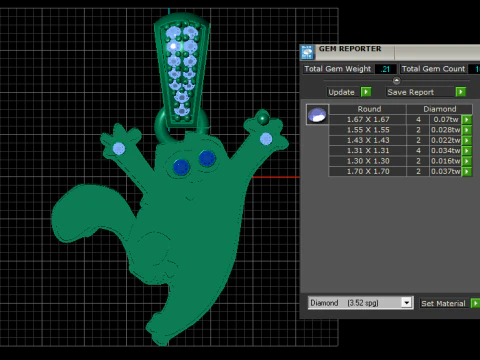The height and width of the screenshot is (360, 480).
Task: Click the 0.016tw weight cell
Action: point(446,161)
